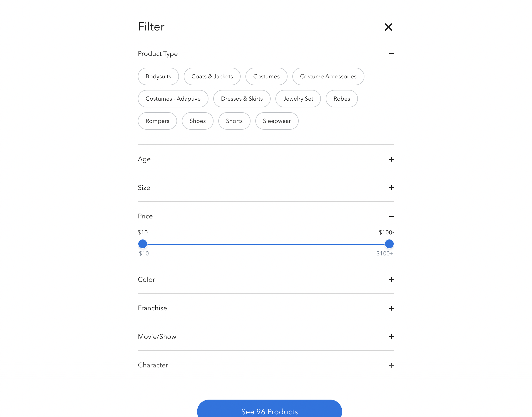
Task: Toggle the Costumes - Adaptive chip
Action: coord(173,99)
